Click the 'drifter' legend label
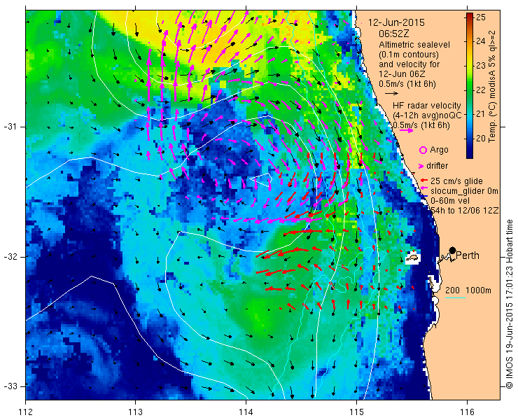This screenshot has width=518, height=420. [x=437, y=166]
